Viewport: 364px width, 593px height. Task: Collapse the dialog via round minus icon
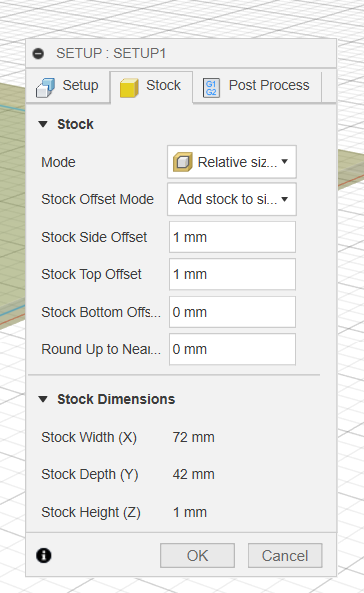pos(38,54)
